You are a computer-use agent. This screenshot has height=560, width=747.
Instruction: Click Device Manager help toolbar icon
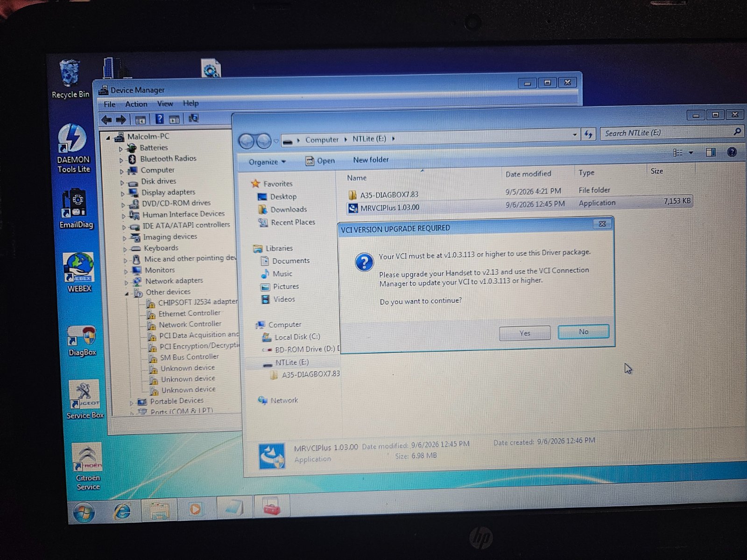coord(160,119)
